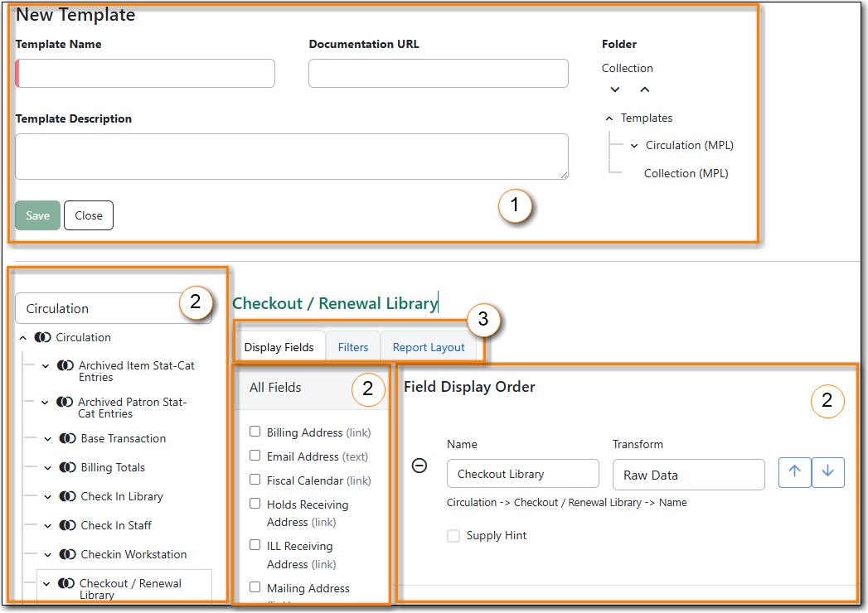
Task: Open the Report Layout tab
Action: point(429,347)
